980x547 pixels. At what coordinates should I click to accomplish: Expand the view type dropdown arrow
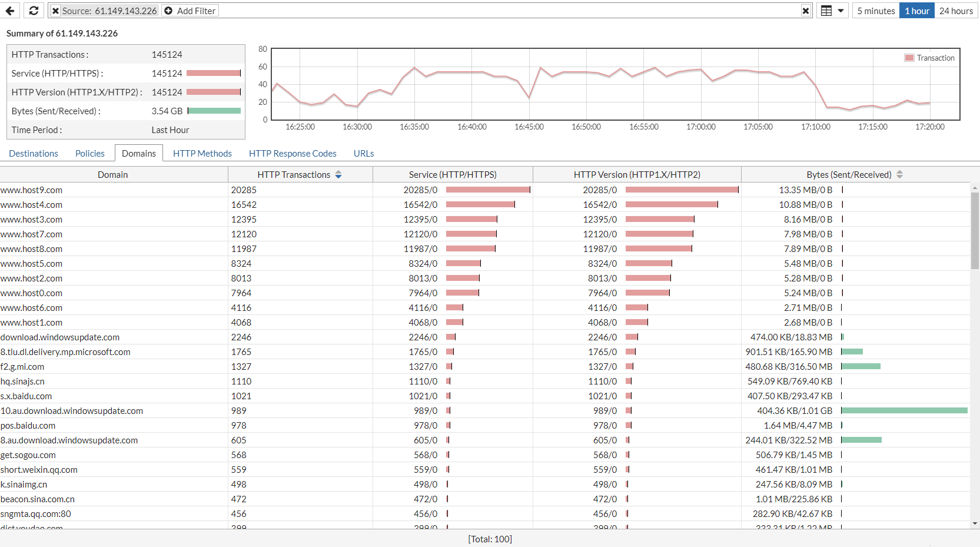(x=841, y=11)
